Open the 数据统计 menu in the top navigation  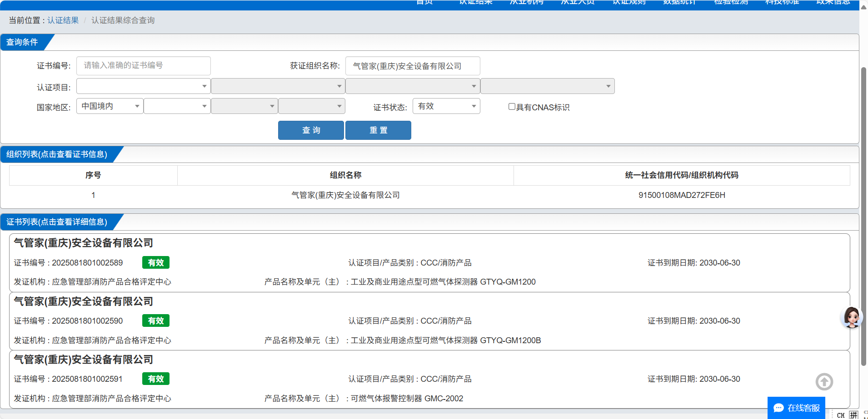[679, 3]
